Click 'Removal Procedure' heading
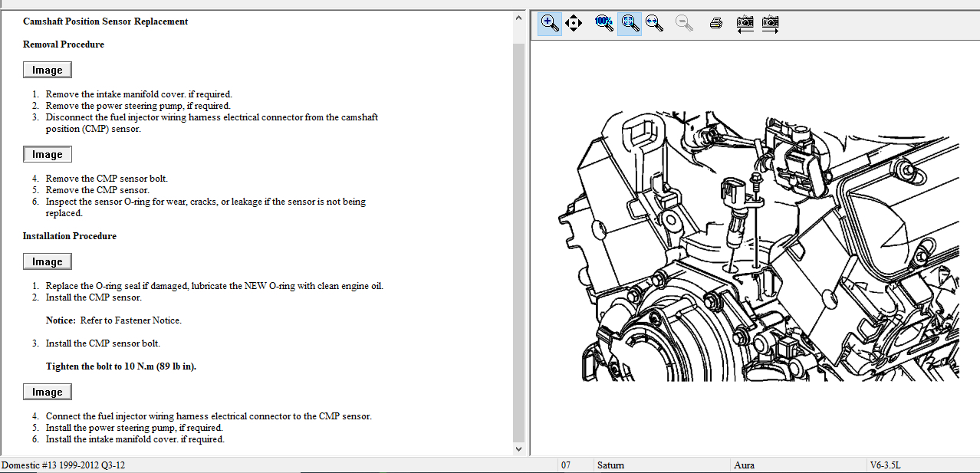980x473 pixels. pos(64,44)
